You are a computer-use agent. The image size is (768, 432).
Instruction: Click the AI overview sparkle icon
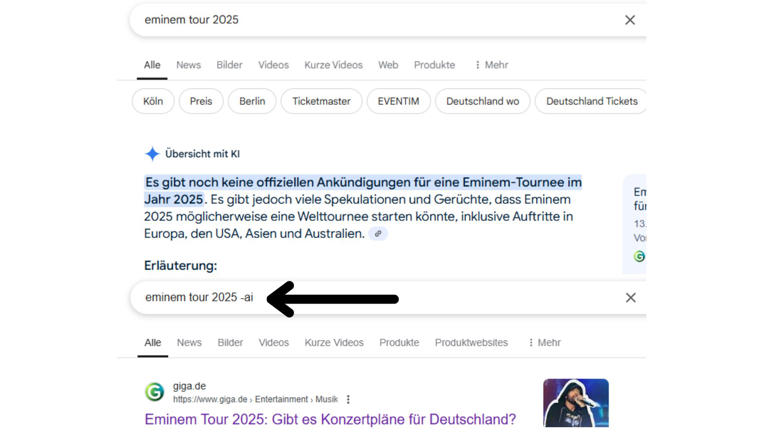click(x=152, y=154)
